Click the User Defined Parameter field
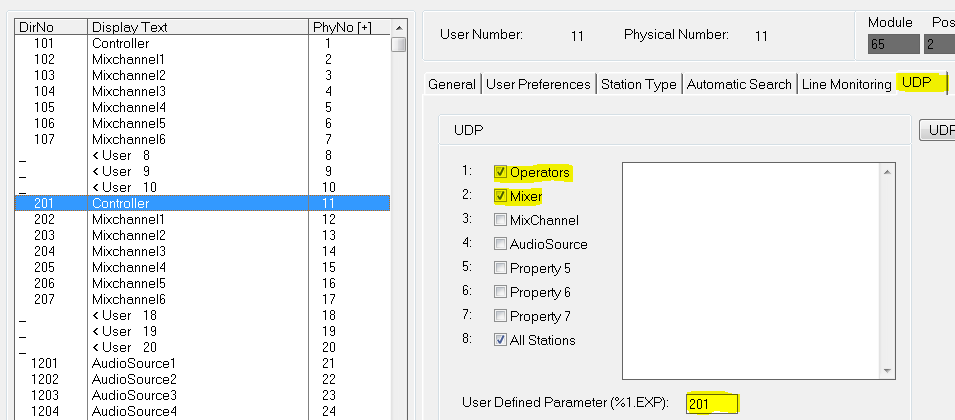The height and width of the screenshot is (420, 955). click(x=712, y=403)
